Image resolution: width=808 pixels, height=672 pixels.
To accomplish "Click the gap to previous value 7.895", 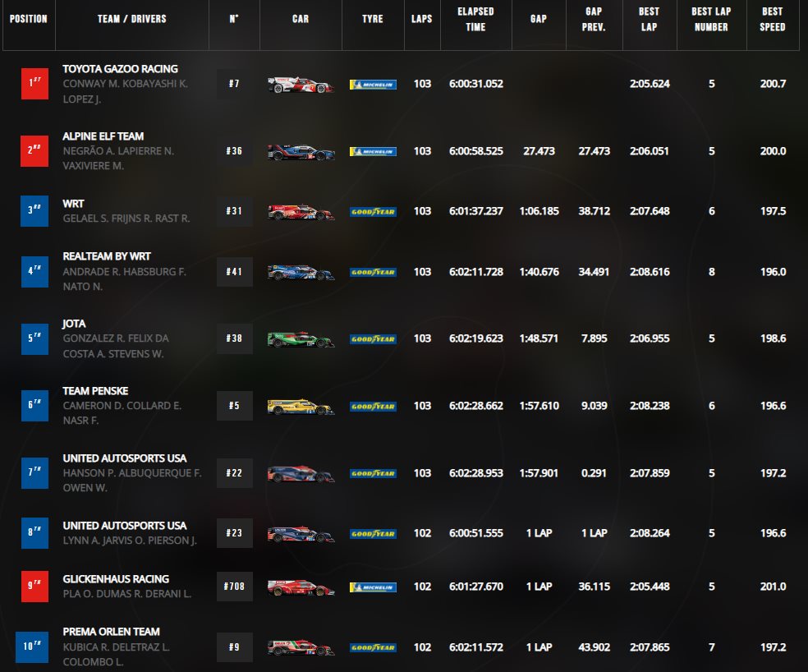I will point(595,338).
